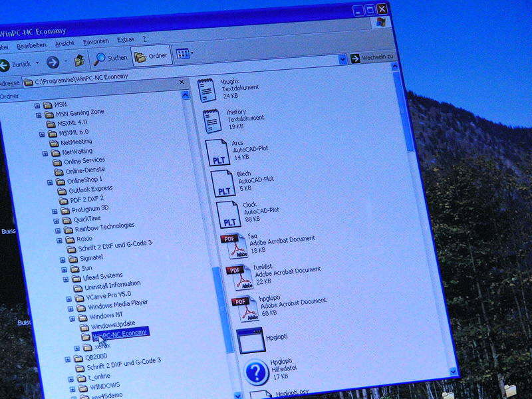Viewport: 532px width, 399px height.
Task: Expand the t_online folder node
Action: tap(70, 379)
